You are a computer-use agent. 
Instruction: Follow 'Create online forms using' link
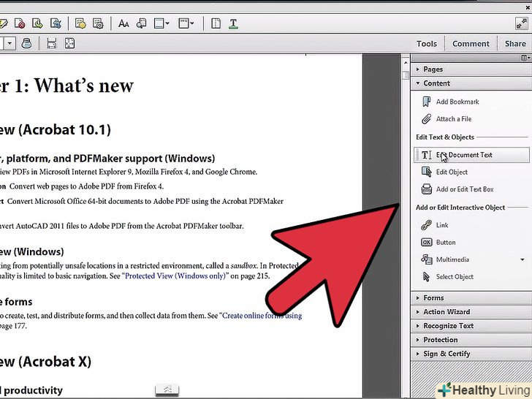pos(262,316)
